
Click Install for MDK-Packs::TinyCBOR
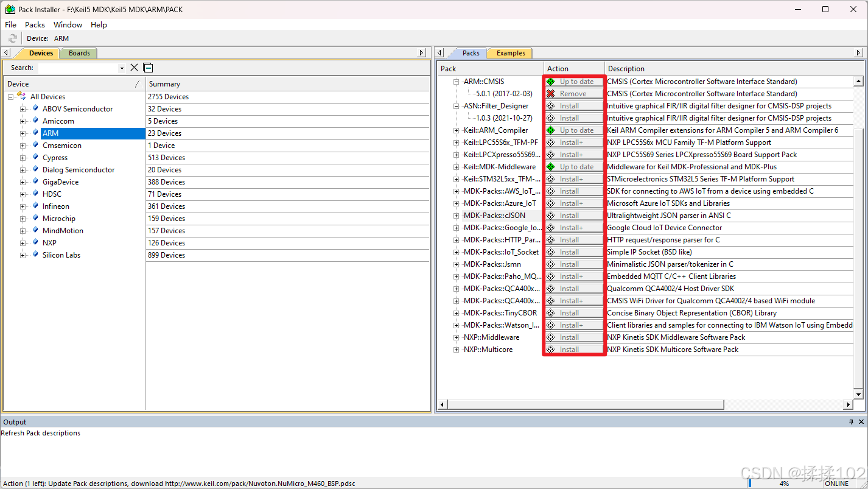click(574, 313)
